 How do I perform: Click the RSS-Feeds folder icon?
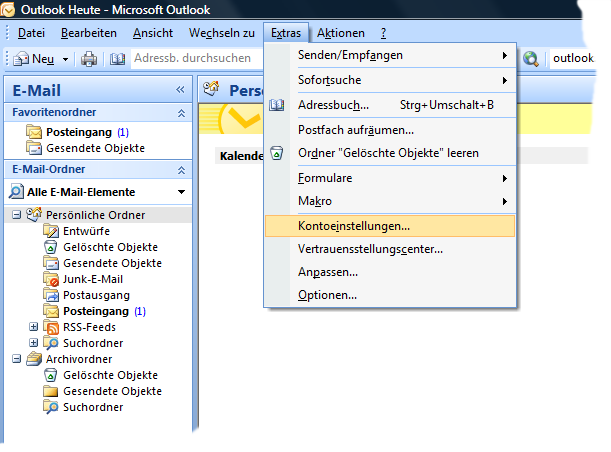(x=51, y=327)
